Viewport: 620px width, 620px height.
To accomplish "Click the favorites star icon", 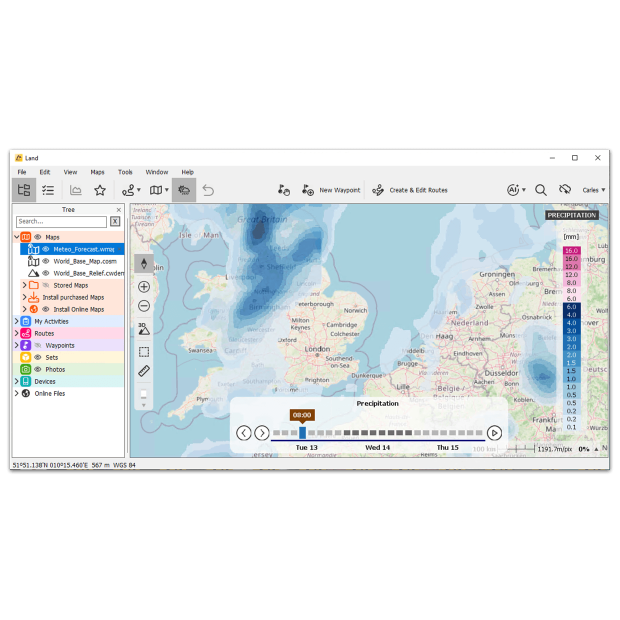I will [x=100, y=190].
